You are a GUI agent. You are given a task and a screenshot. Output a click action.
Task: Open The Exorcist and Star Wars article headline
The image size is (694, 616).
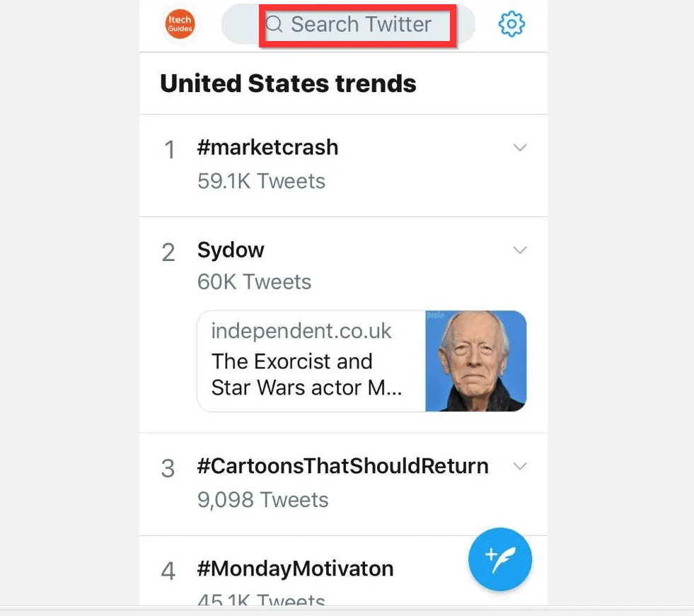[306, 374]
